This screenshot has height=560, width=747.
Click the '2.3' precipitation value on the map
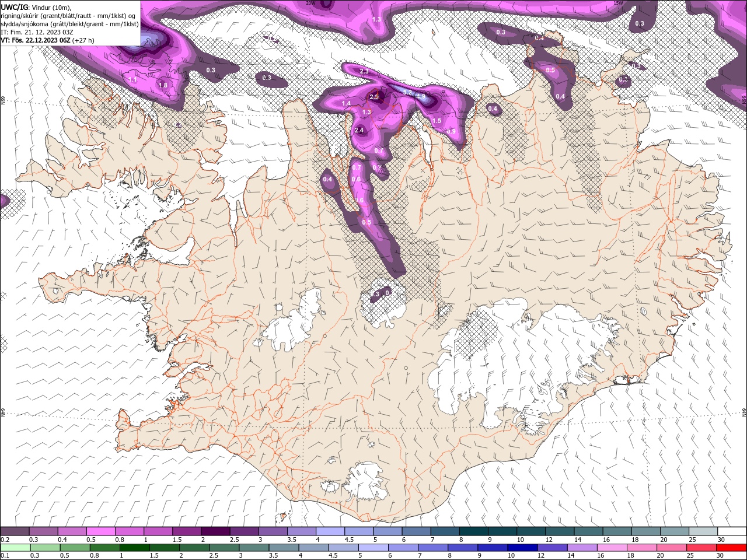click(x=364, y=71)
